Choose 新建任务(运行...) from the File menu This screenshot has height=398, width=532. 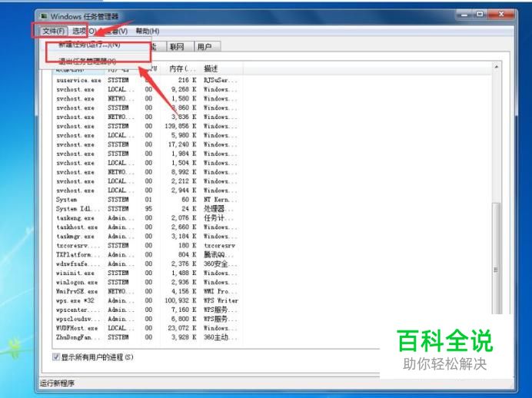(89, 45)
